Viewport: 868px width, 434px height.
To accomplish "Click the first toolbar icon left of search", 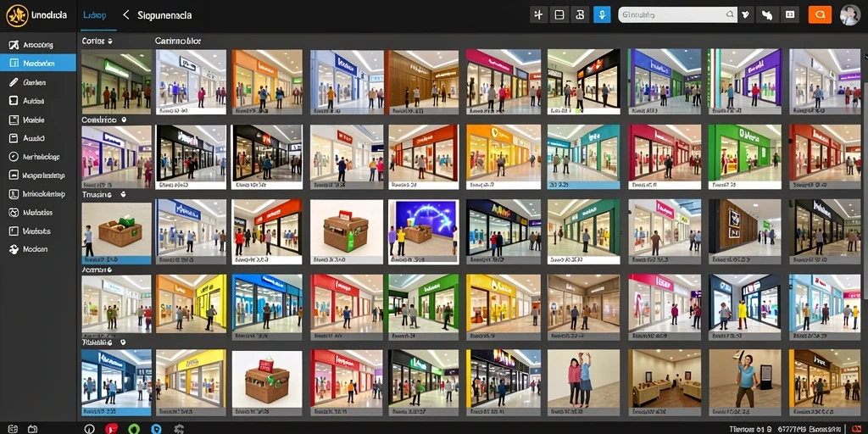I will click(538, 15).
